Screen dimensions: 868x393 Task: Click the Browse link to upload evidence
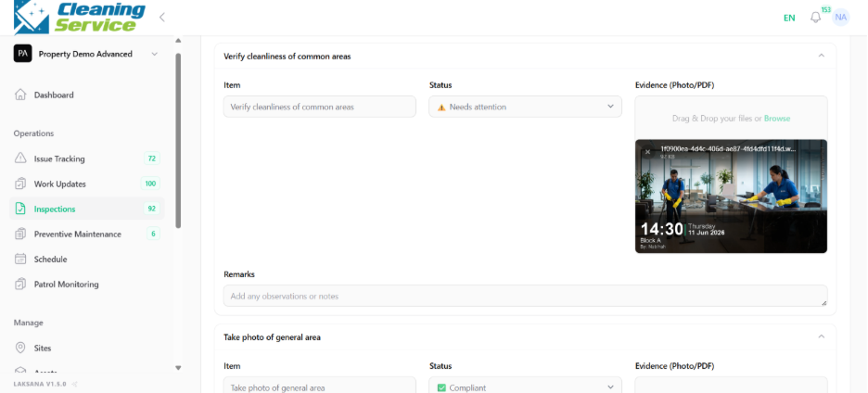tap(777, 119)
